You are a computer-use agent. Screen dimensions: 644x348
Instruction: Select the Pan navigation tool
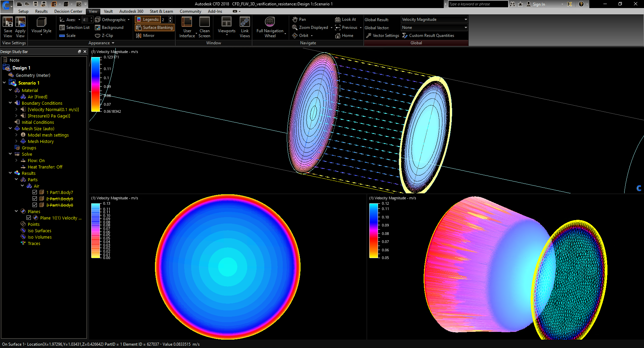coord(299,19)
